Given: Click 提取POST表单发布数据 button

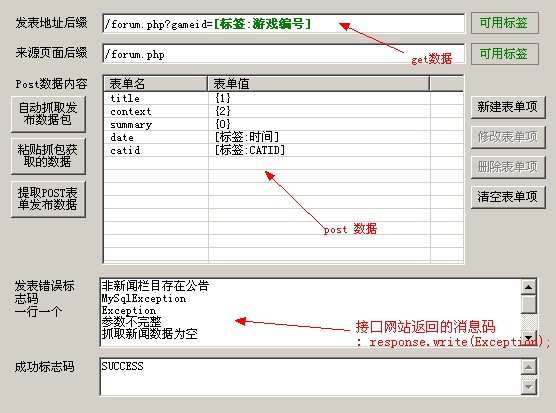Looking at the screenshot, I should pos(48,199).
